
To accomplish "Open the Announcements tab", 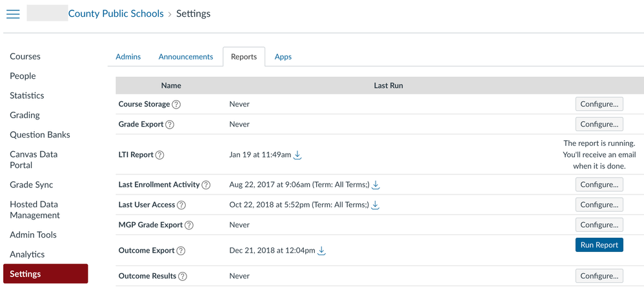I will tap(186, 57).
